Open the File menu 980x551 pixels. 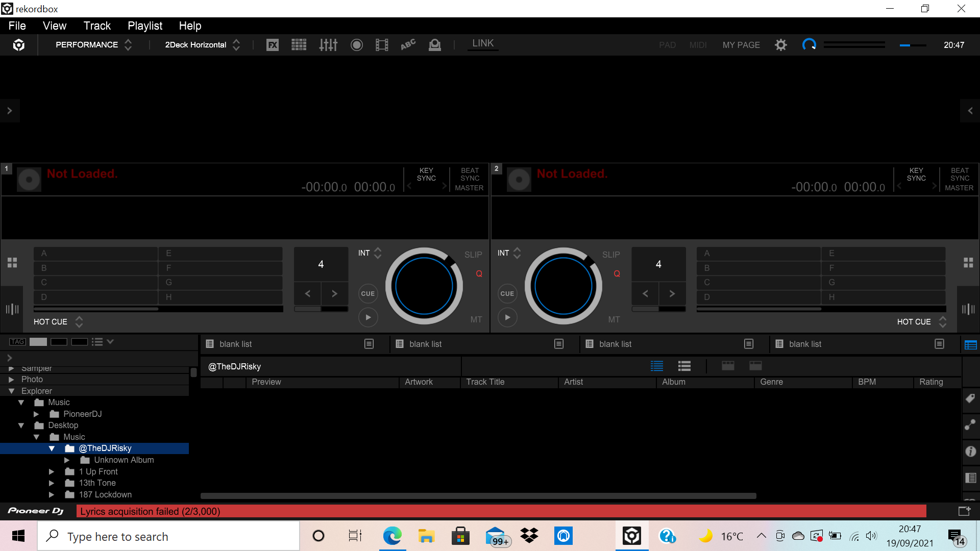point(17,26)
